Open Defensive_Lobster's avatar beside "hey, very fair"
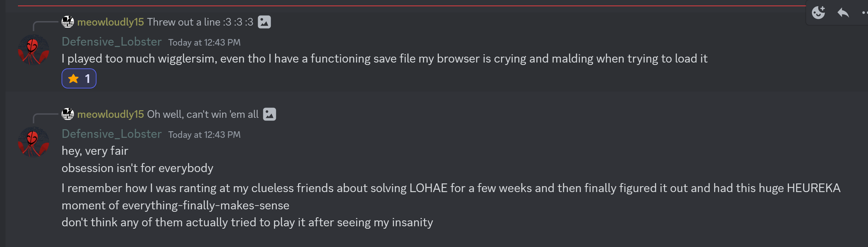 point(33,142)
